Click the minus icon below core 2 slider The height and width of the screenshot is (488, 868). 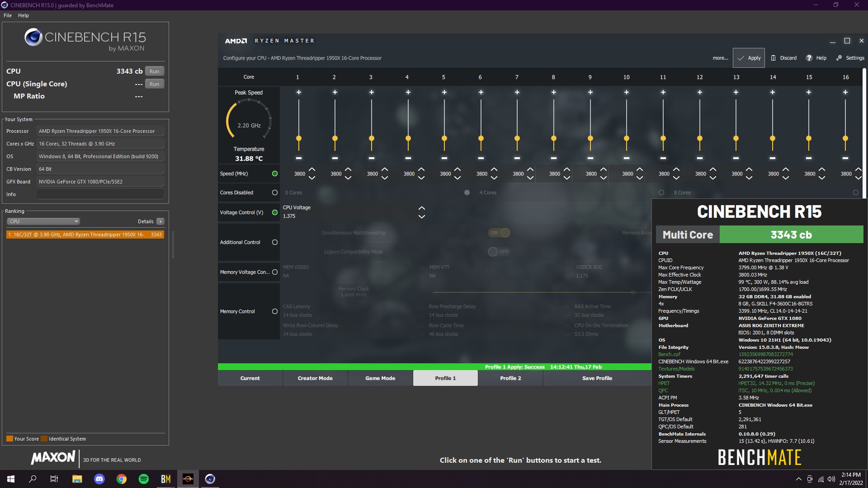[x=335, y=158]
